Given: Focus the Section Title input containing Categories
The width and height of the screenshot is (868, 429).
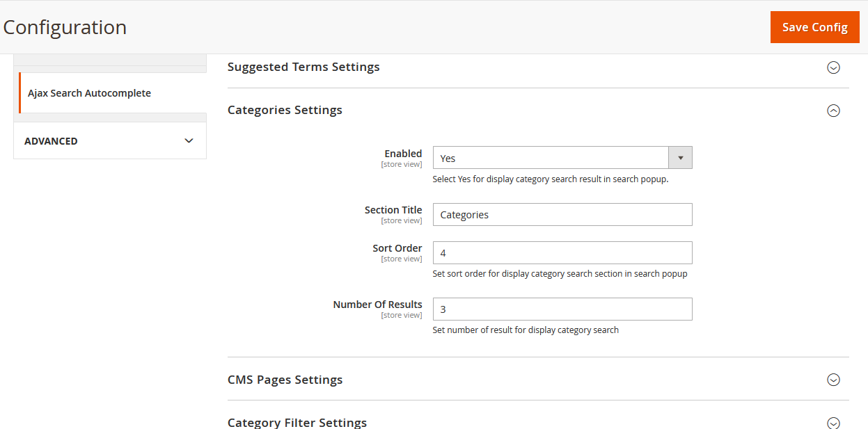Looking at the screenshot, I should [x=562, y=215].
